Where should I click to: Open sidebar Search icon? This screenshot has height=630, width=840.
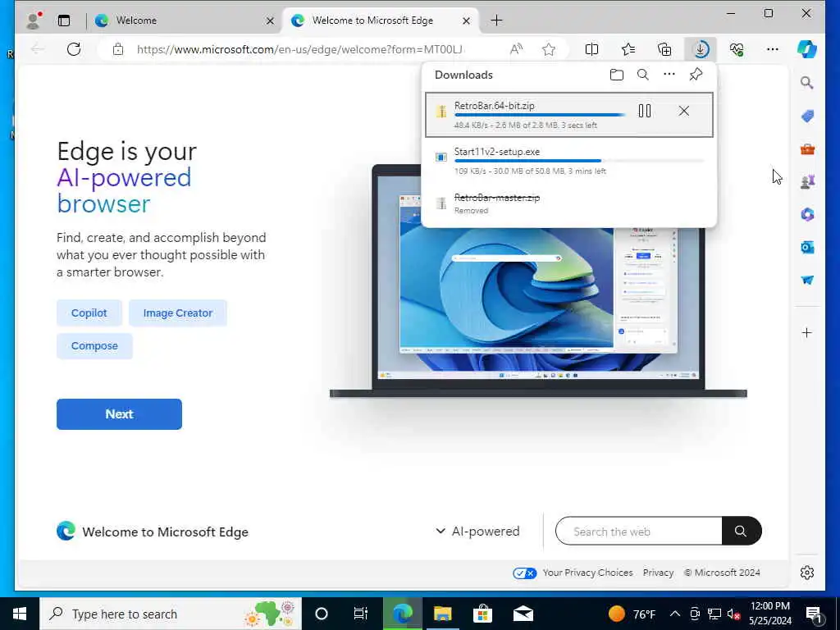coord(807,83)
